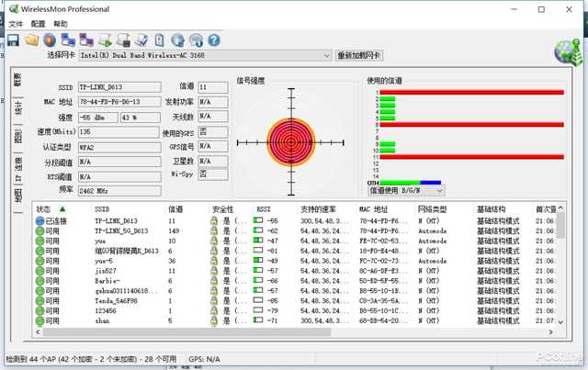The height and width of the screenshot is (370, 588).
Task: Click the lock icon in the 123456 row
Action: tap(214, 310)
